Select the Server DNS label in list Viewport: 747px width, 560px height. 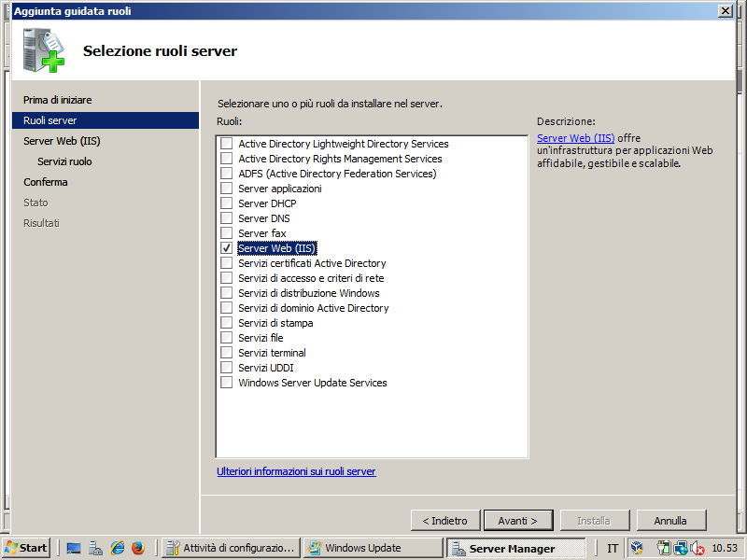(x=264, y=218)
